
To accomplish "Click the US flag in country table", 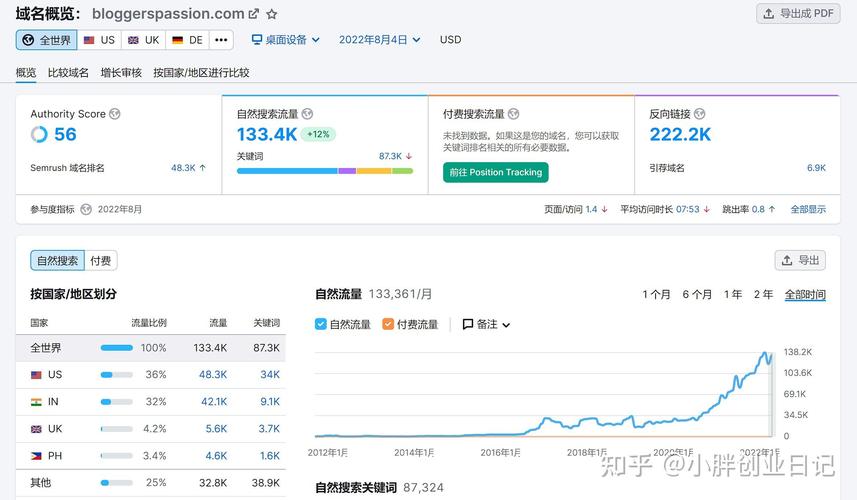I will coord(36,375).
